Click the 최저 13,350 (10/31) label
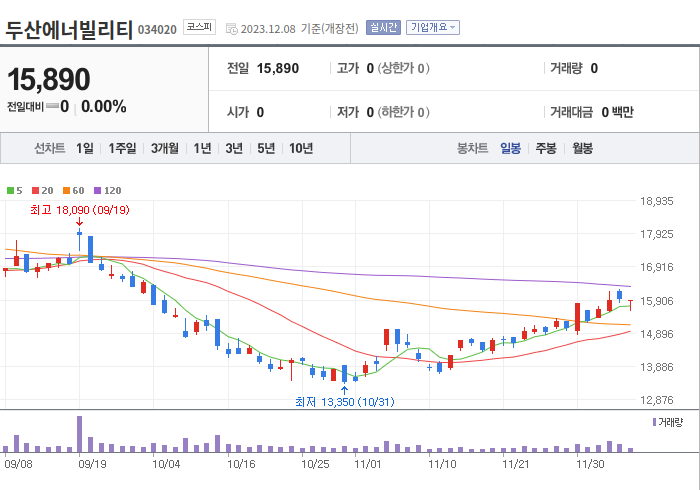The width and height of the screenshot is (700, 490). point(345,402)
